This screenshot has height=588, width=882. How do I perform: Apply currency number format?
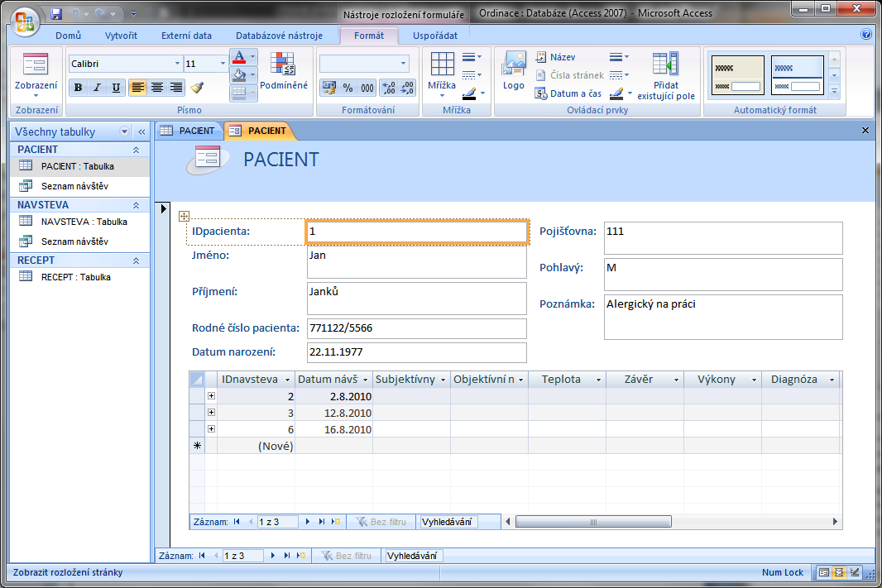pyautogui.click(x=329, y=88)
